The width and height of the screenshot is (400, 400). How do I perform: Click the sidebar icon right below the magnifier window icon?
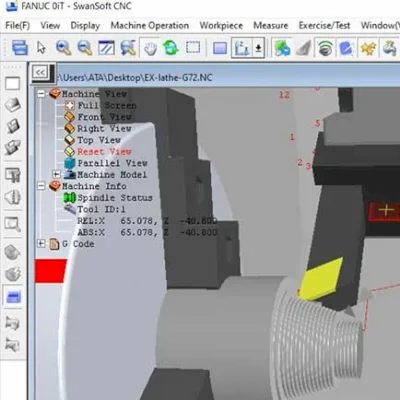click(13, 252)
